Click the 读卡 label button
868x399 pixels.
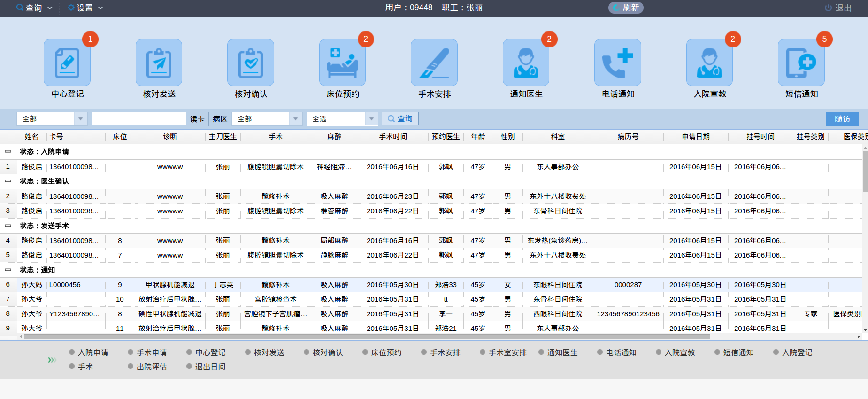tap(197, 119)
